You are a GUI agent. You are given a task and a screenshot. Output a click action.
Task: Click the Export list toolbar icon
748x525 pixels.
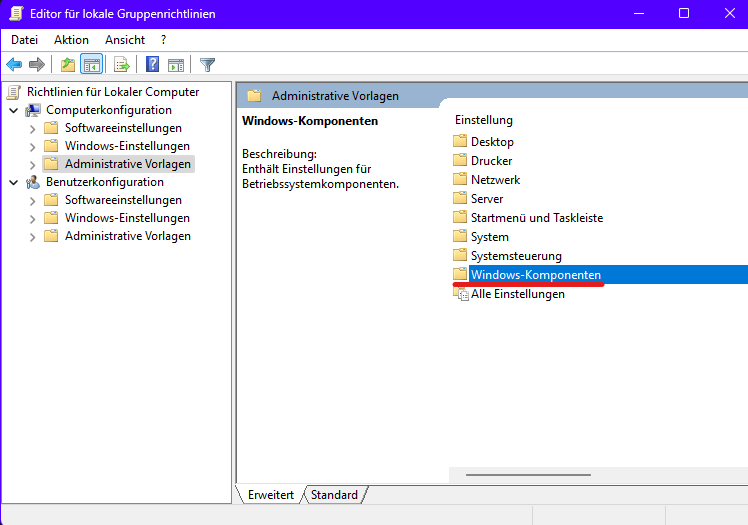tap(122, 65)
